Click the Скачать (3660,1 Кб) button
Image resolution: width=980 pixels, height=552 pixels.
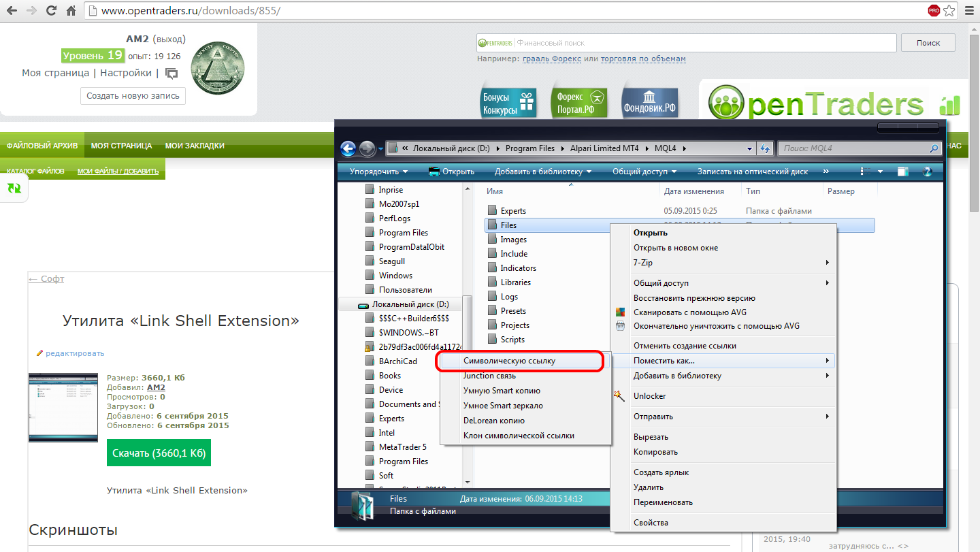(159, 453)
